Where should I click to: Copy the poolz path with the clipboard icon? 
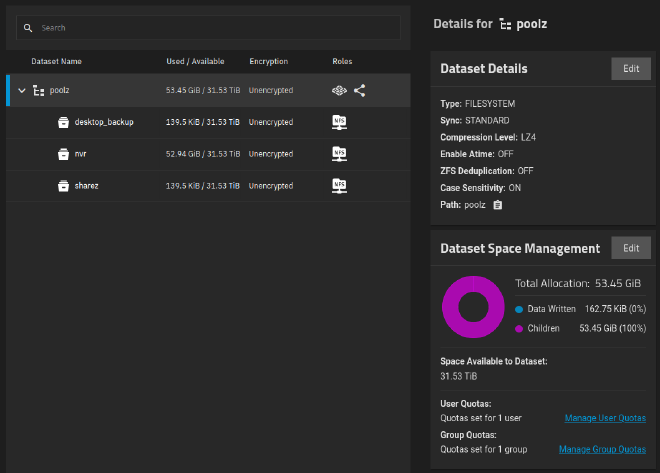coord(497,205)
